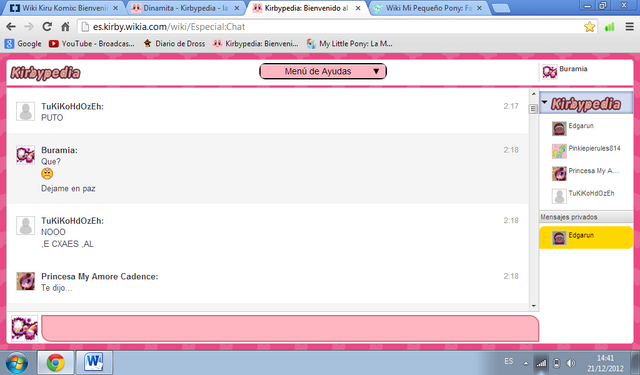Click the ES language indicator
The height and width of the screenshot is (375, 640).
509,362
